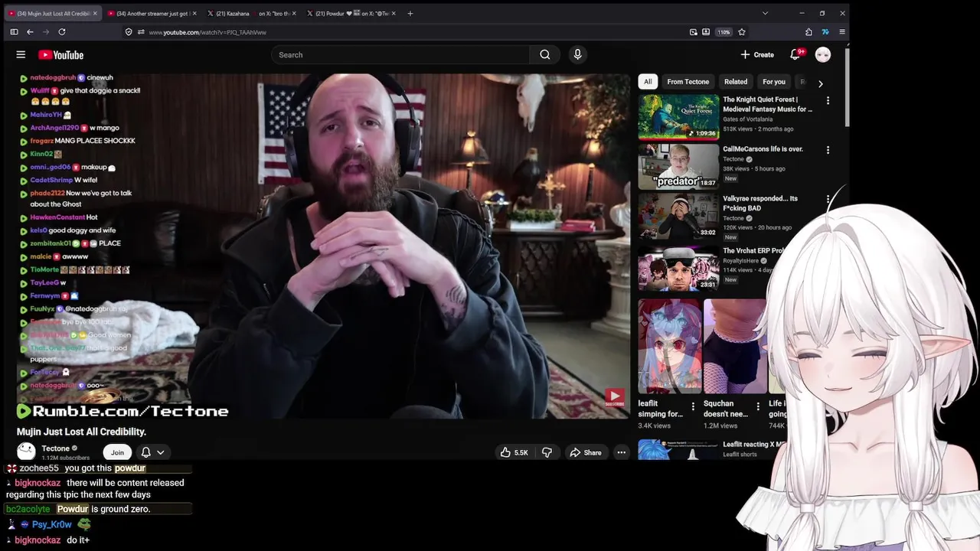This screenshot has width=980, height=551.
Task: Open the predator 18:37 video thumbnail
Action: click(678, 166)
